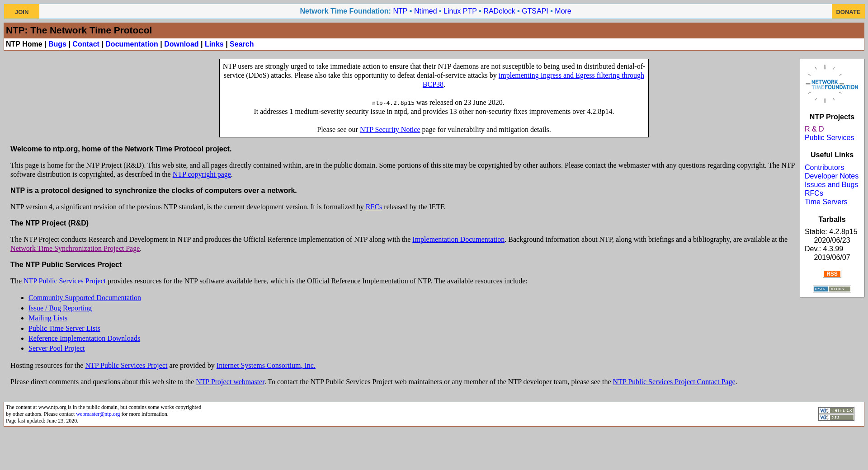Open Community Supported Documentation link
The height and width of the screenshot is (470, 868).
(85, 298)
